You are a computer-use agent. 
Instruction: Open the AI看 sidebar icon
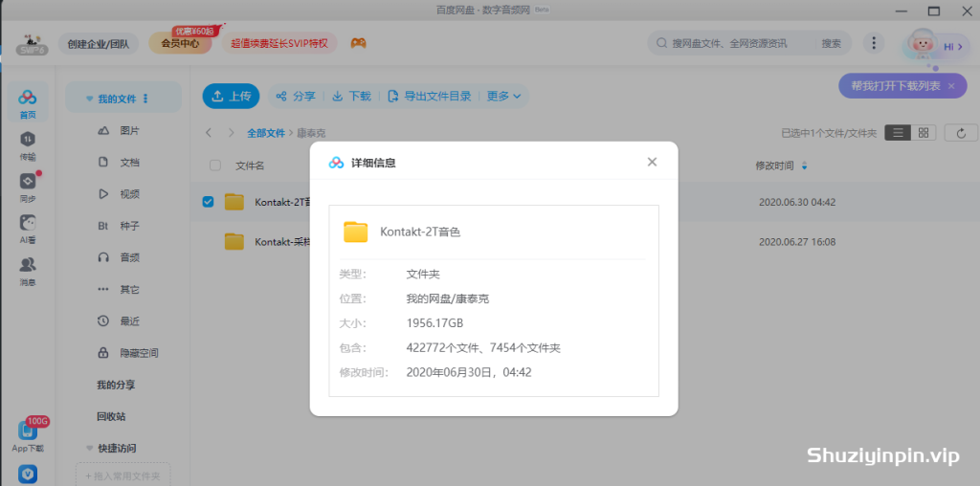pyautogui.click(x=28, y=230)
